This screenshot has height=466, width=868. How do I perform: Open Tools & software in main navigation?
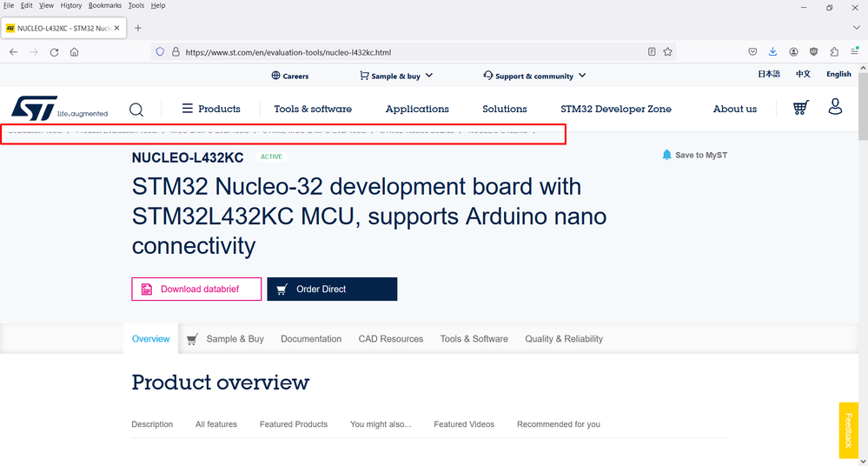pos(313,109)
